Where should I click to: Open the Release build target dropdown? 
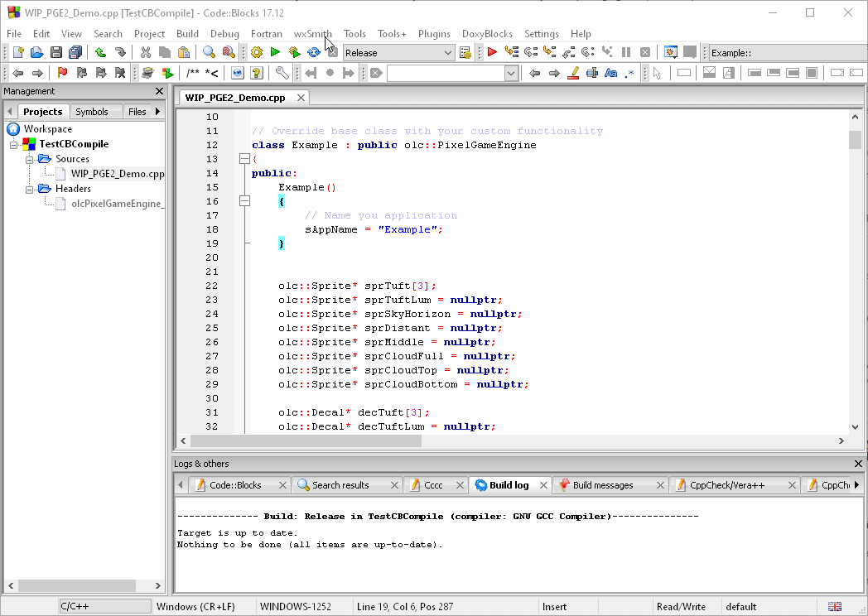click(x=448, y=53)
